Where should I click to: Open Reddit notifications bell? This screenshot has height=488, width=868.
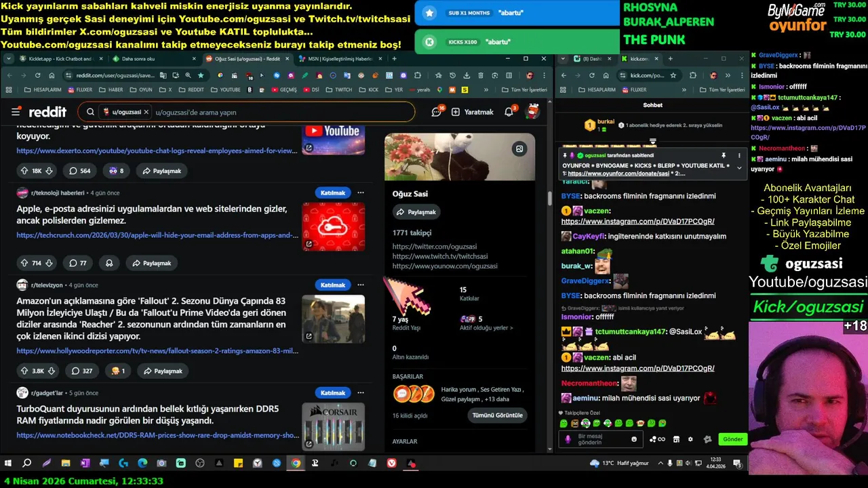pos(509,112)
